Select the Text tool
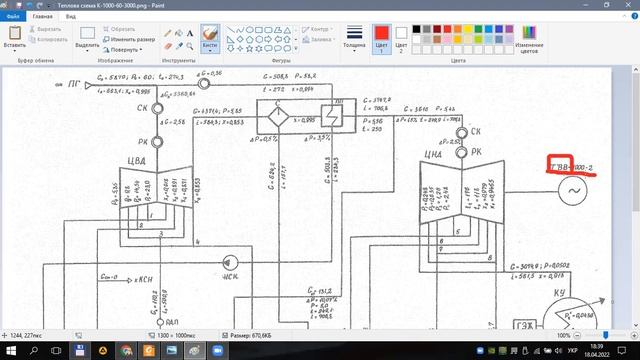640x360 pixels. [x=190, y=33]
